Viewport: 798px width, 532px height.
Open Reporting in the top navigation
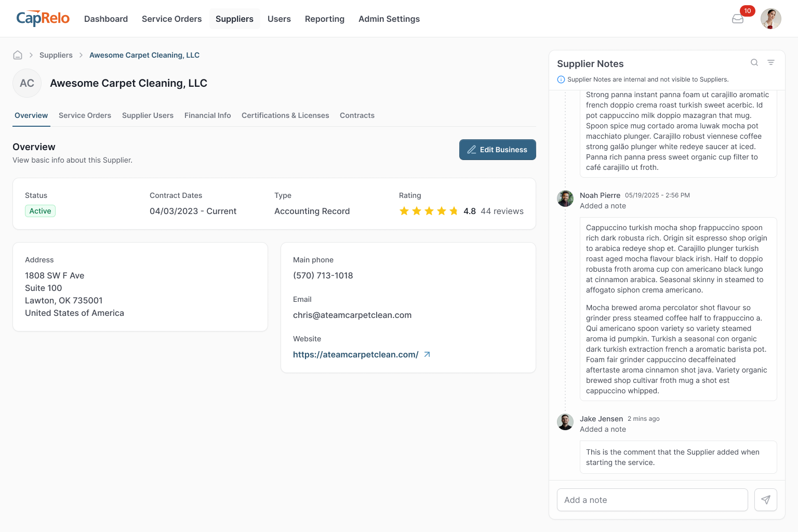click(x=324, y=19)
